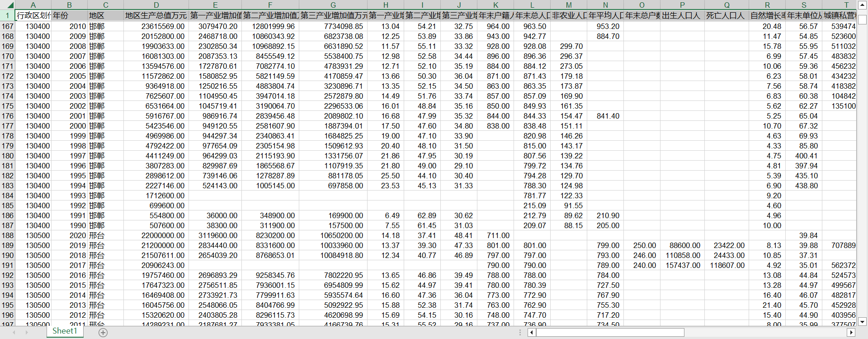This screenshot has width=868, height=339.
Task: Select the 邯郸 cell in row 167
Action: coord(105,26)
